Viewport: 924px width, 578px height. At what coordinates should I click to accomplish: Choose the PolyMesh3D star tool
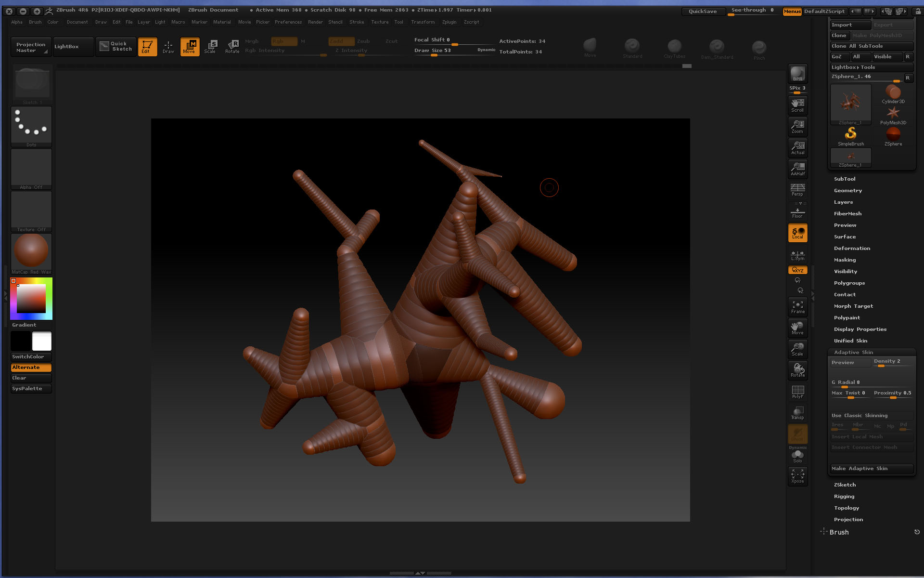(x=893, y=115)
